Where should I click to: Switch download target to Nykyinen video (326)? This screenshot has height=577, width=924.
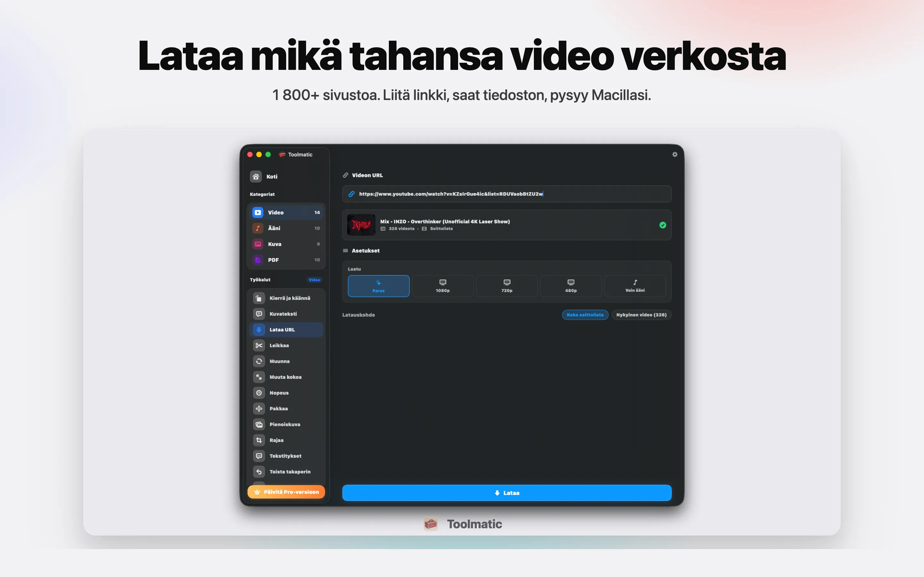coord(641,314)
